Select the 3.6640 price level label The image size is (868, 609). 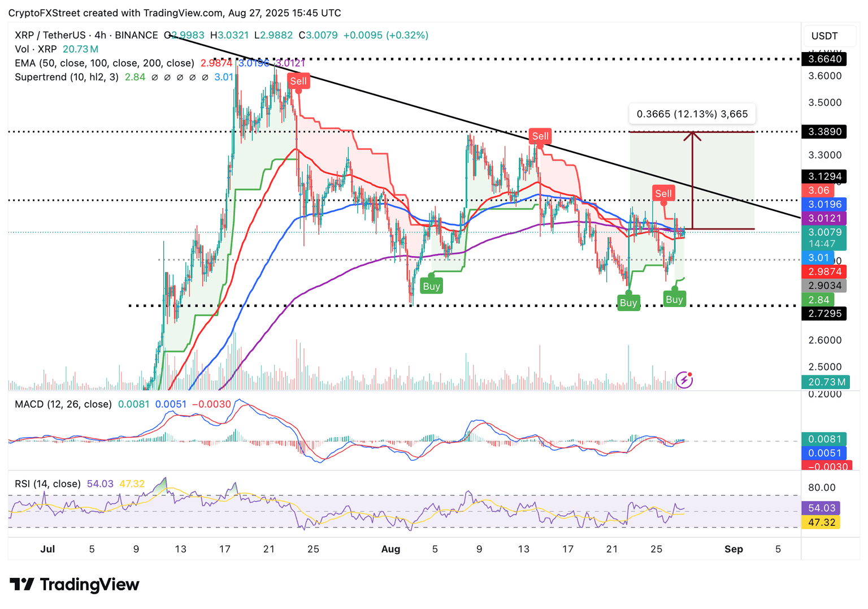824,59
